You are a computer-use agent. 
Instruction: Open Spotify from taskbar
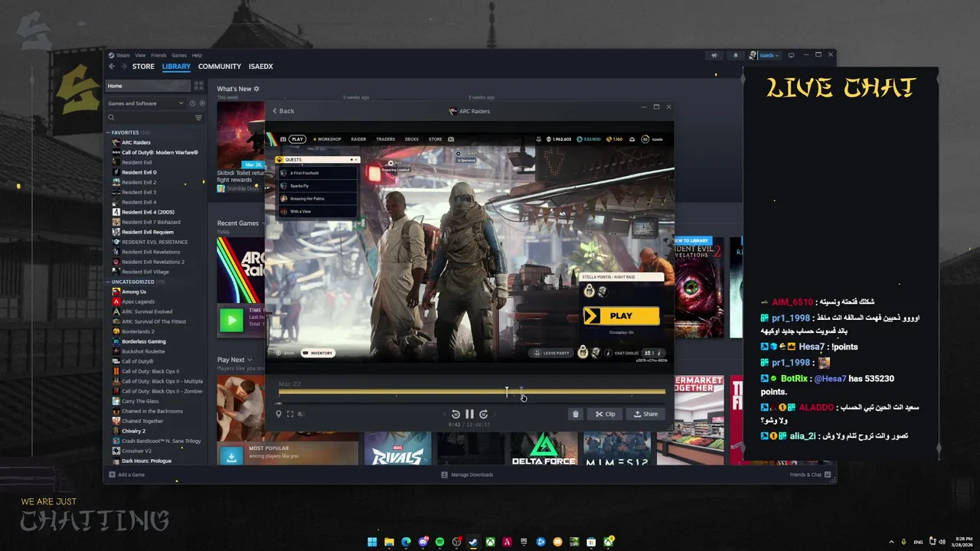(439, 542)
